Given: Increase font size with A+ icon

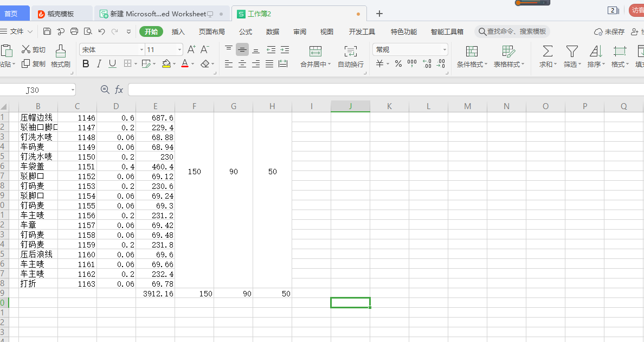Looking at the screenshot, I should 191,50.
